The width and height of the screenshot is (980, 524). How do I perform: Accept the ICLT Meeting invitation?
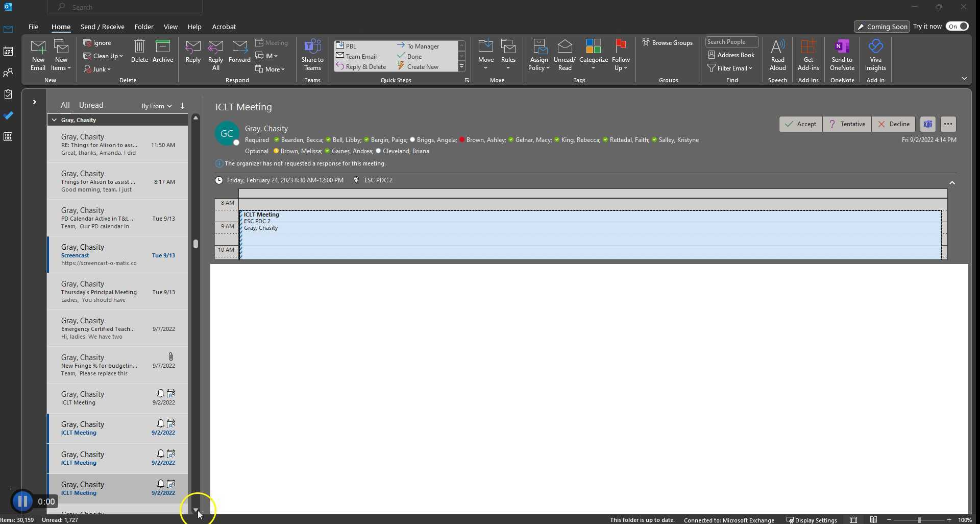point(800,124)
